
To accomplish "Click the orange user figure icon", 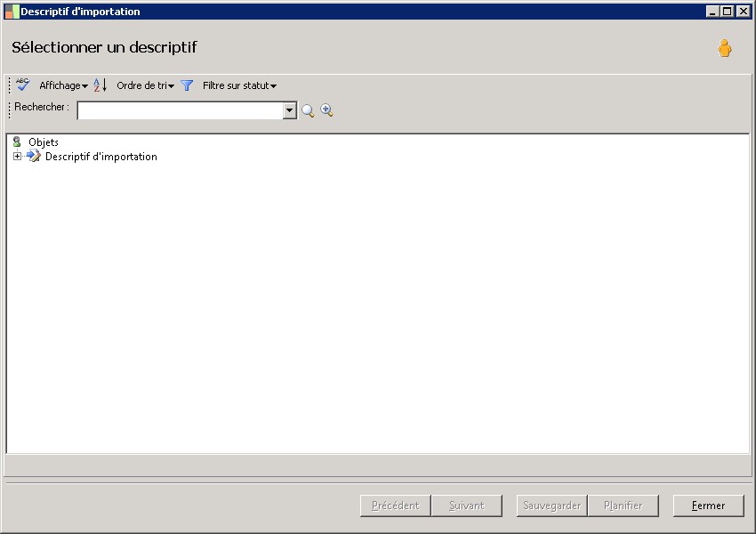I will click(x=724, y=48).
